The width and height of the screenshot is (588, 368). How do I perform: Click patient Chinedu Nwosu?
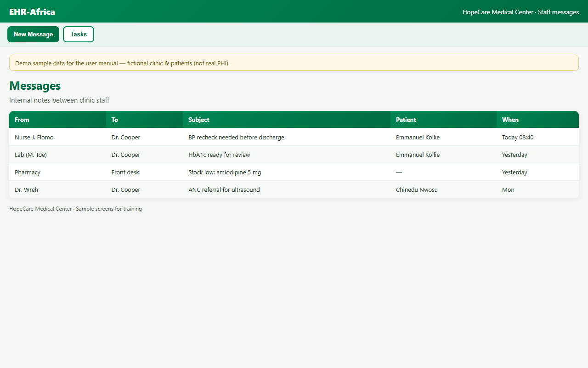tap(417, 190)
